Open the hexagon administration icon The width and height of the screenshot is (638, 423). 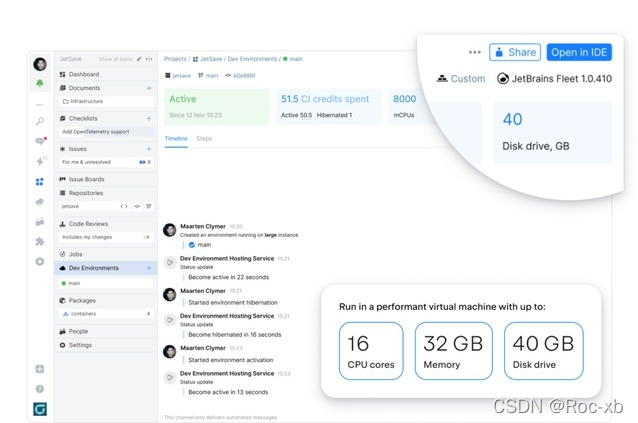tap(39, 262)
